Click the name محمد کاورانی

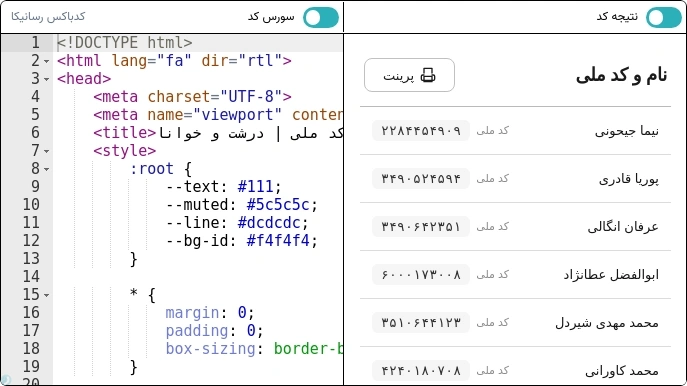click(x=622, y=371)
